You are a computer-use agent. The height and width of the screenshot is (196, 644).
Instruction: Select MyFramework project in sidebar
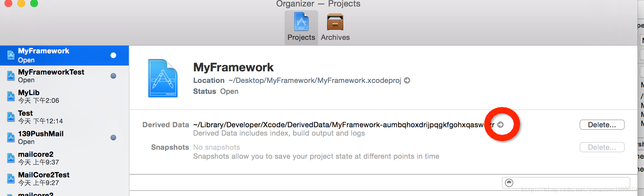[x=64, y=55]
